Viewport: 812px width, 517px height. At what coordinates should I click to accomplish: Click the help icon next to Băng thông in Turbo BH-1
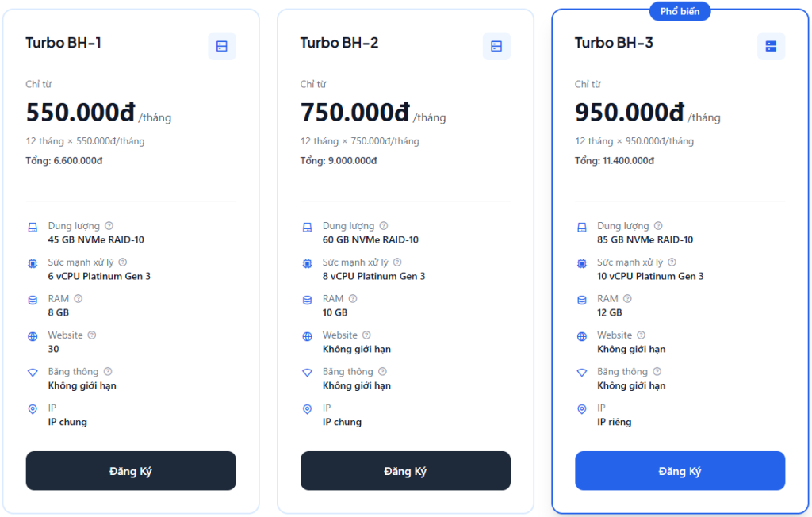point(108,372)
